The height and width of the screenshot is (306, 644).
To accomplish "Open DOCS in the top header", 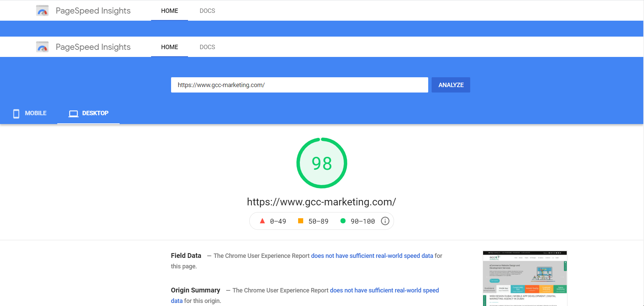I will pyautogui.click(x=207, y=11).
